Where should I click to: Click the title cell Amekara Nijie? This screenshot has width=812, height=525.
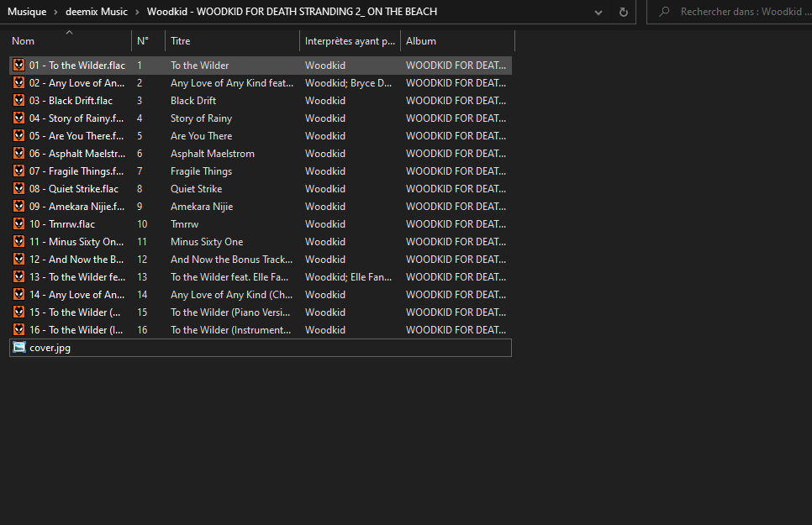point(202,206)
